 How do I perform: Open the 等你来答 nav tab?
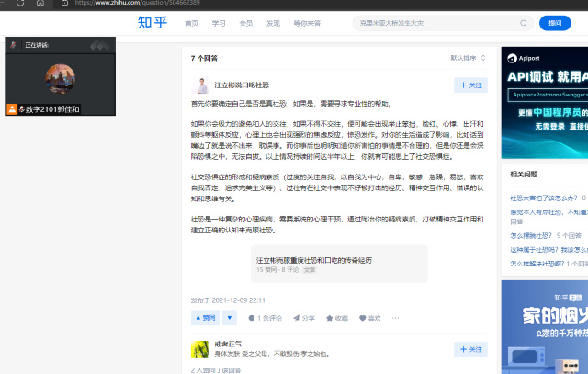pos(307,23)
